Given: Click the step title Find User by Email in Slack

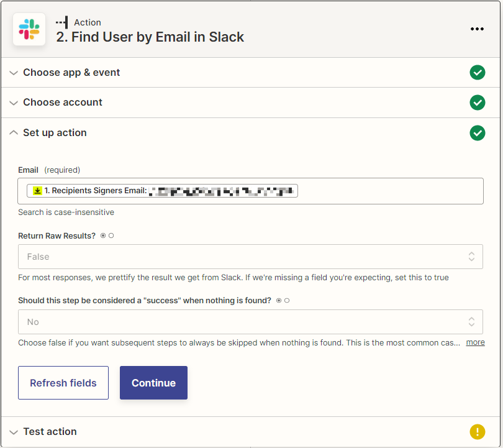Looking at the screenshot, I should (x=150, y=37).
